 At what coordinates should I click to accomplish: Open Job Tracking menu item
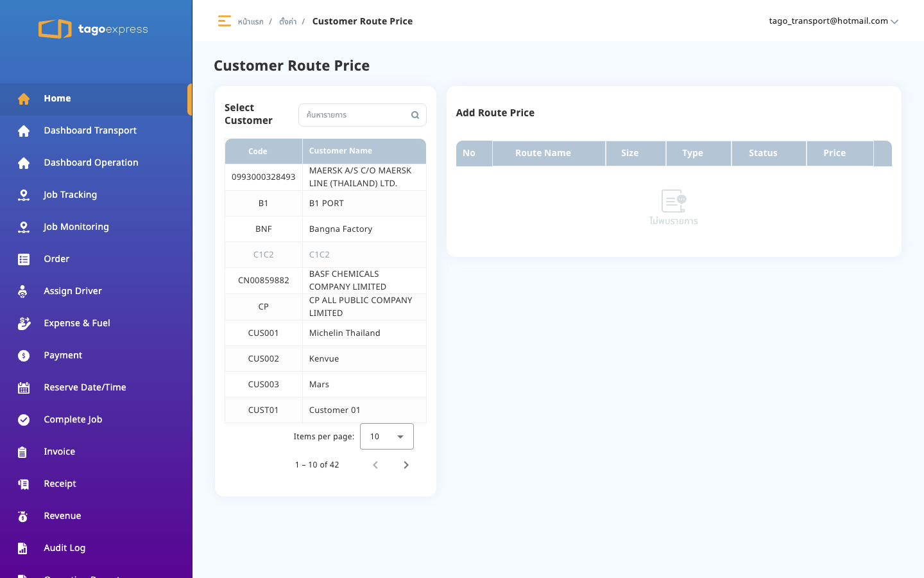click(96, 195)
